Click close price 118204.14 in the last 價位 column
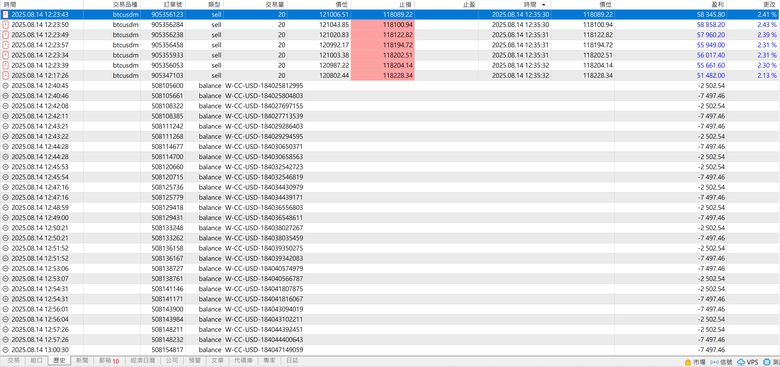Viewport: 780px width, 367px height. pyautogui.click(x=598, y=66)
